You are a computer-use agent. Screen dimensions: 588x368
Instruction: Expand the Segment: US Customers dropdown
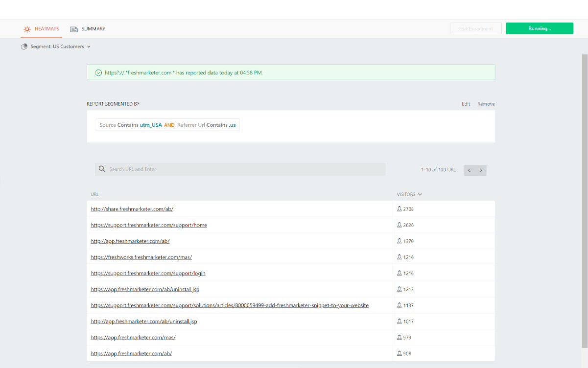(89, 47)
